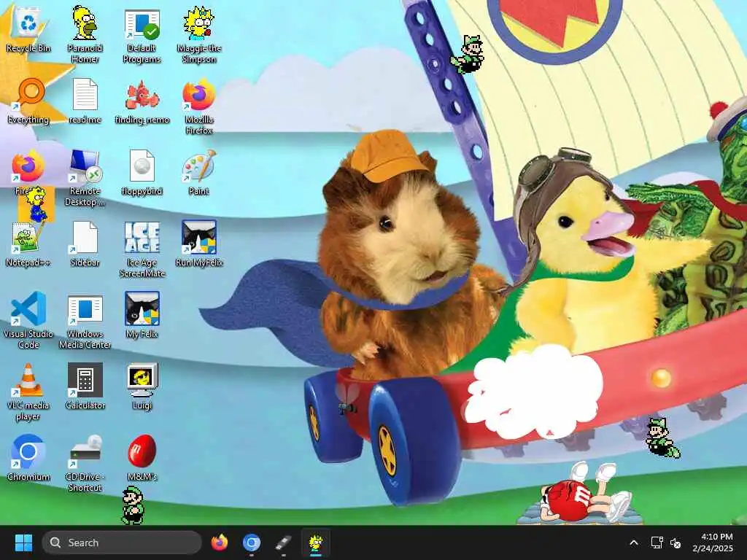Select the Calculator shortcut icon

[85, 386]
